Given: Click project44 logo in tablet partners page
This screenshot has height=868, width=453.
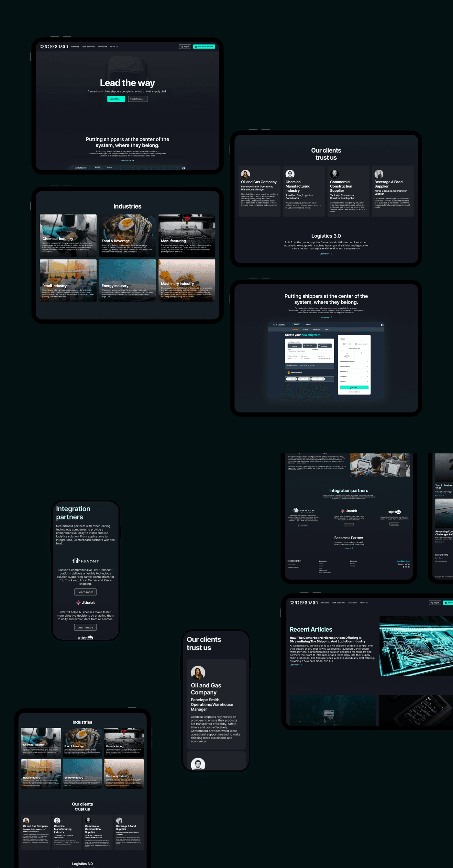Looking at the screenshot, I should pos(394,512).
